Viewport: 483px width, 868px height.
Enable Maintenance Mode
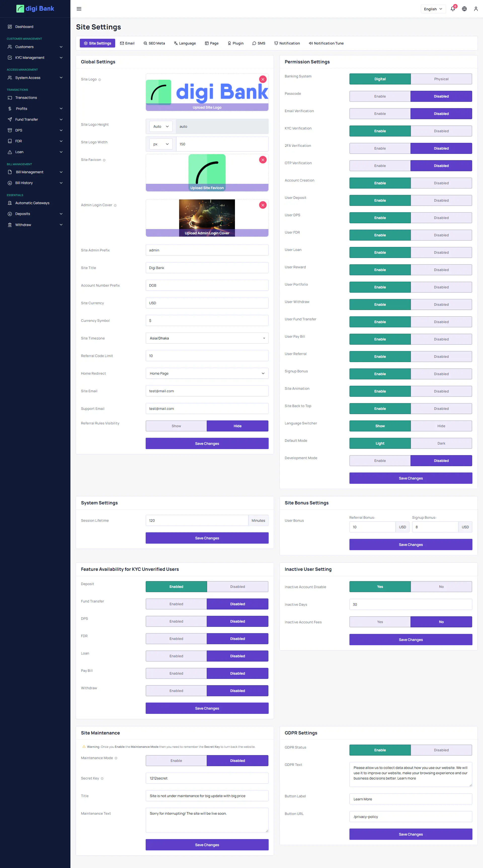pos(176,761)
